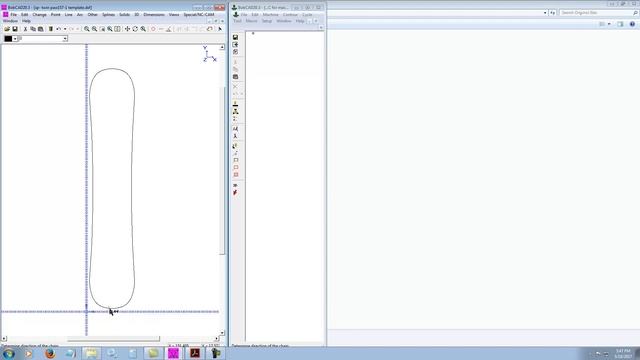Click the Undo arrow icon
This screenshot has width=640, height=360.
[59, 29]
